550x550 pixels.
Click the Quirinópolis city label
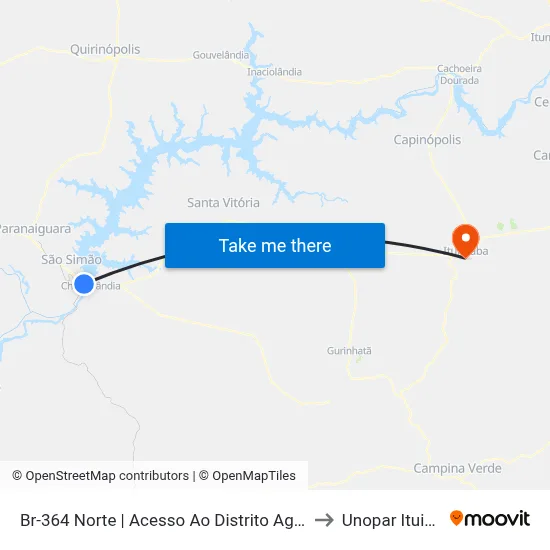coord(105,49)
